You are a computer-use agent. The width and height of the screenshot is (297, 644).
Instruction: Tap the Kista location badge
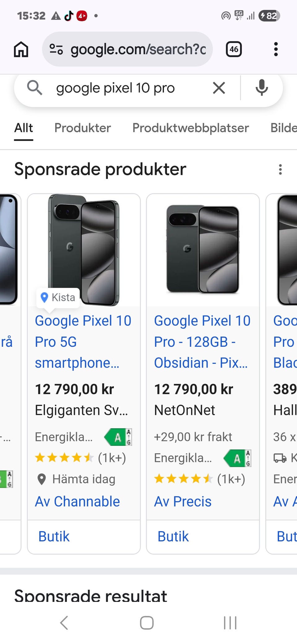pos(58,298)
